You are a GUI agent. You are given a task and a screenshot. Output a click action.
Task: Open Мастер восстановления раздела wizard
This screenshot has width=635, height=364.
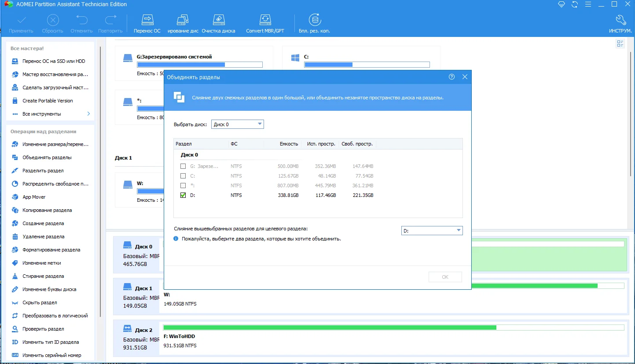pyautogui.click(x=50, y=74)
